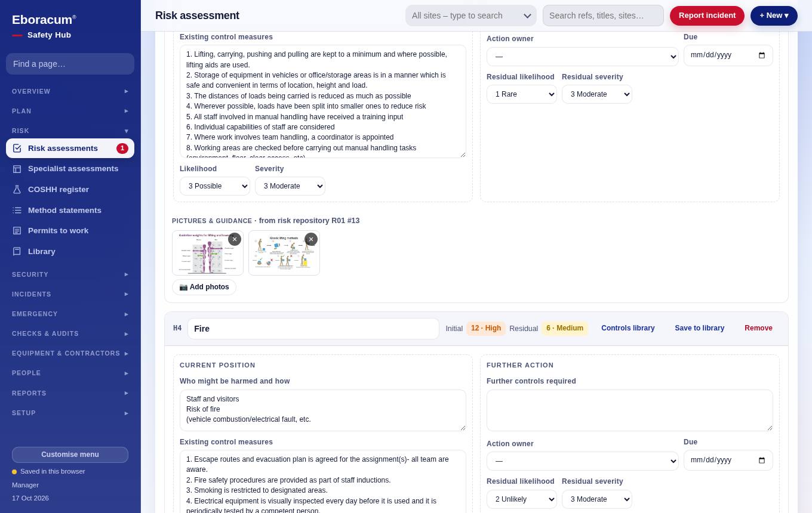This screenshot has width=812, height=513.
Task: Open the kinetic lifting methods thumbnail
Action: pos(284,253)
